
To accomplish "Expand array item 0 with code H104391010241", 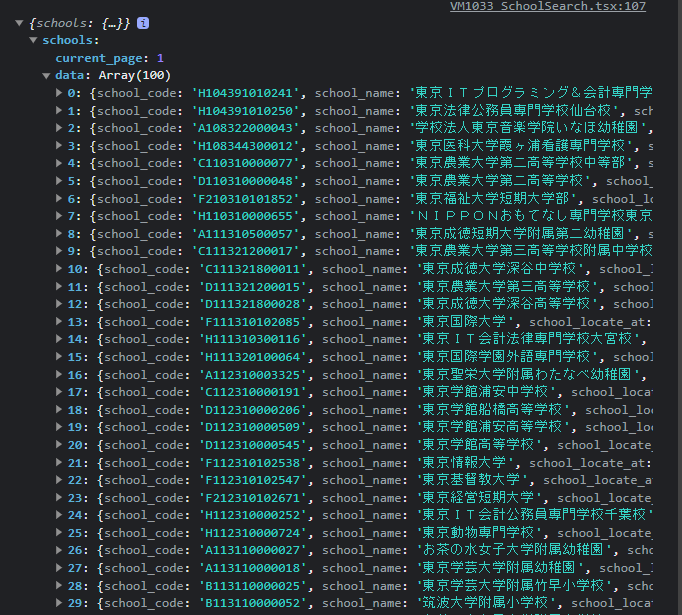I will click(59, 93).
